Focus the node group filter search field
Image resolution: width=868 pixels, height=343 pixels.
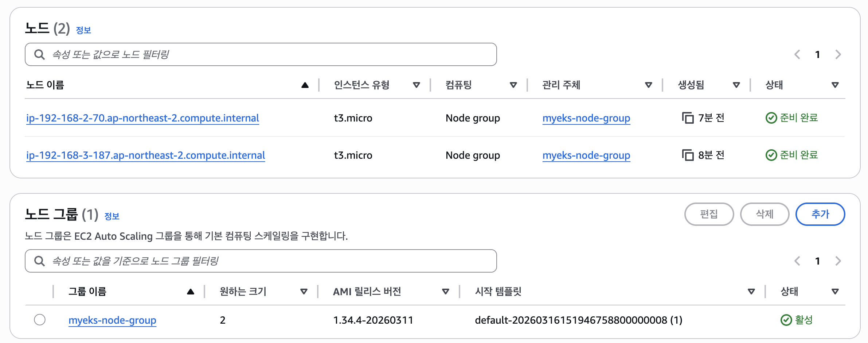(261, 261)
